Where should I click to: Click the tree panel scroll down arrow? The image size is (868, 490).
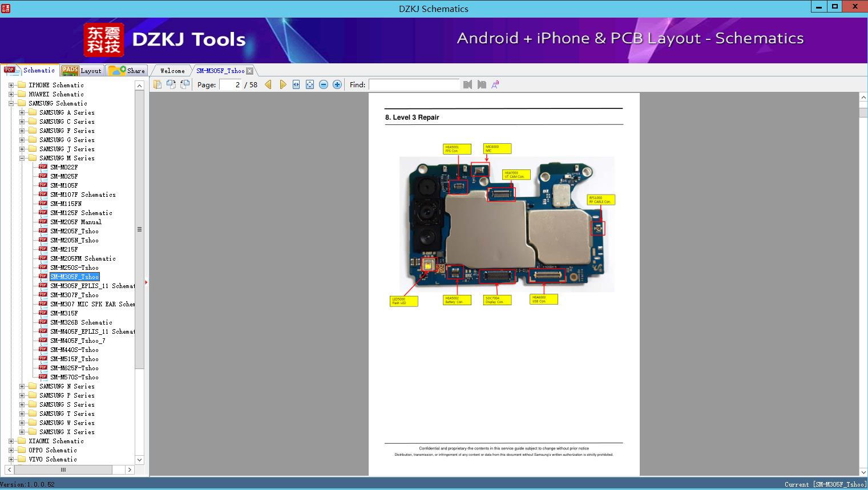tap(139, 460)
